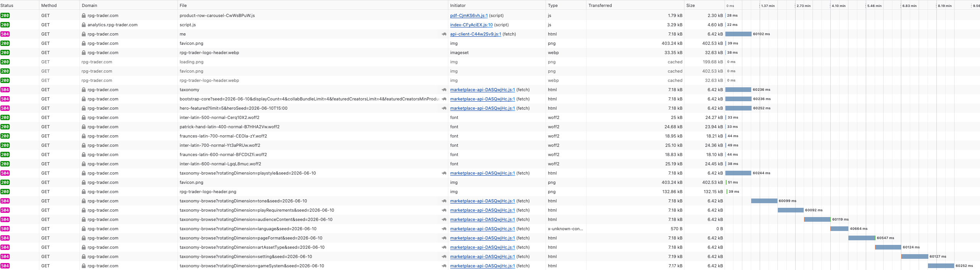Click the Initiator column header
980x270 pixels.
click(x=458, y=5)
